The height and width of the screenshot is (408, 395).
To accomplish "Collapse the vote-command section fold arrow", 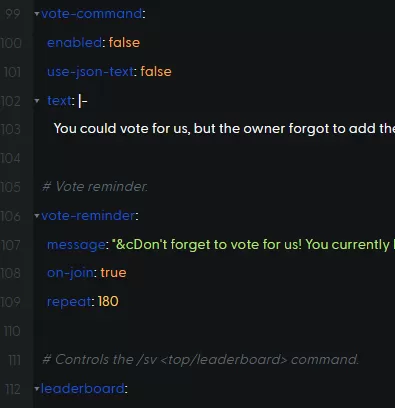I will click(37, 14).
